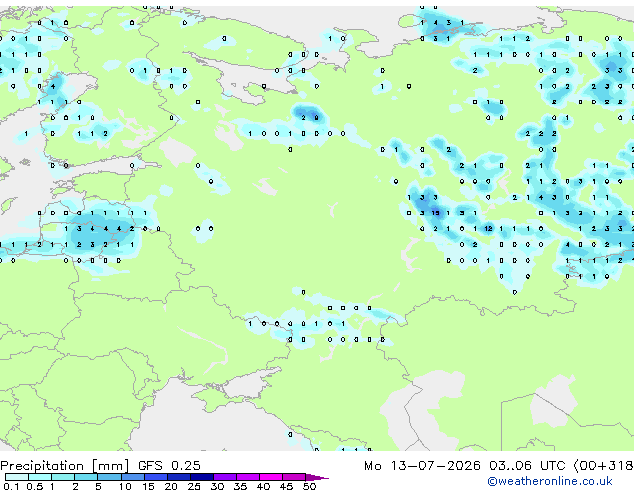Select the magenta swatch between 40 and 45
Screen dimensions: 634x490
[271, 477]
